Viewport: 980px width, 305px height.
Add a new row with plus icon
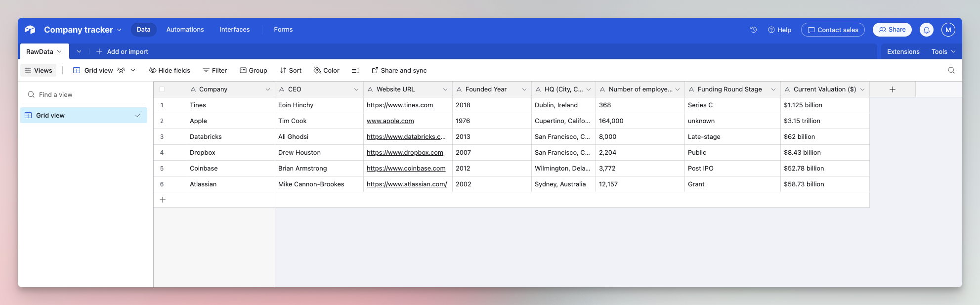(163, 200)
